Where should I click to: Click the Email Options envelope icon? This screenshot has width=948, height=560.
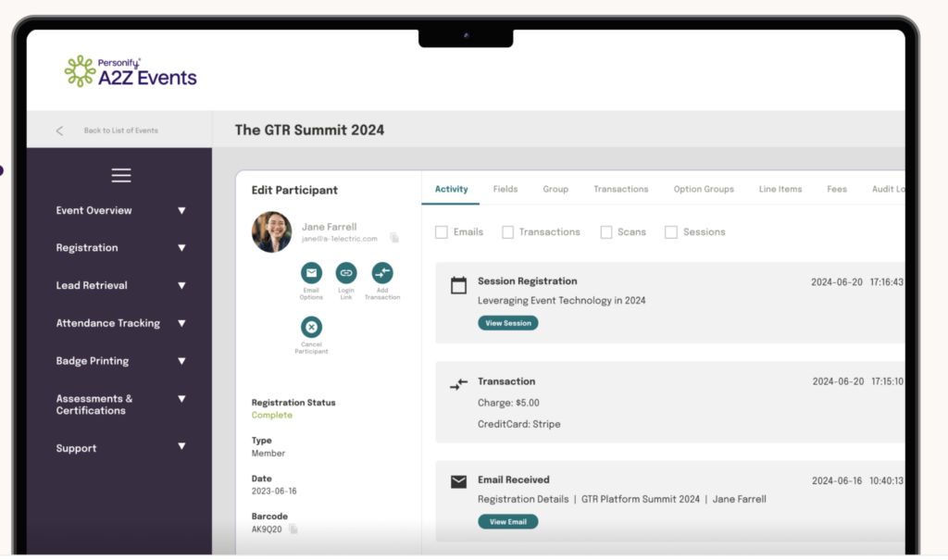[x=311, y=273]
